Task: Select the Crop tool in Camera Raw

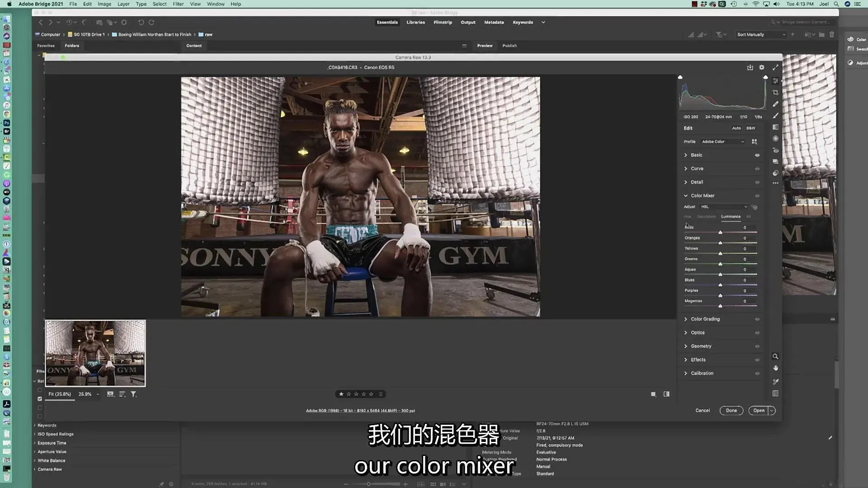Action: [775, 92]
